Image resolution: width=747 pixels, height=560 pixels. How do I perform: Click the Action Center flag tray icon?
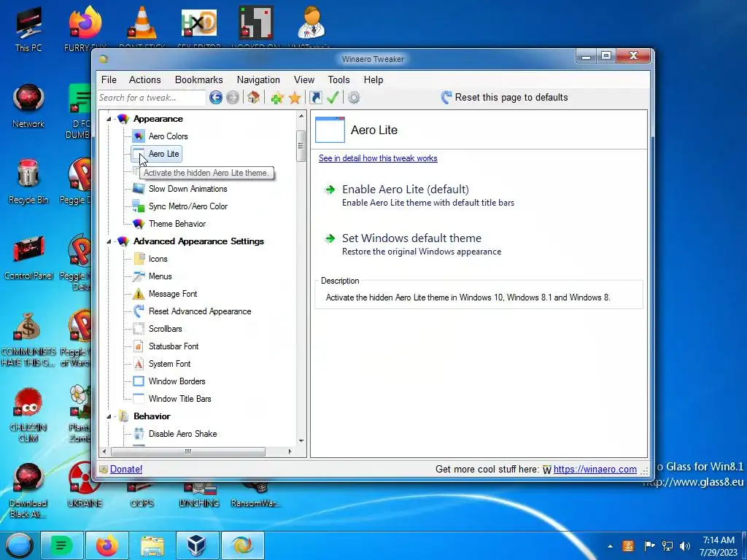tap(649, 546)
